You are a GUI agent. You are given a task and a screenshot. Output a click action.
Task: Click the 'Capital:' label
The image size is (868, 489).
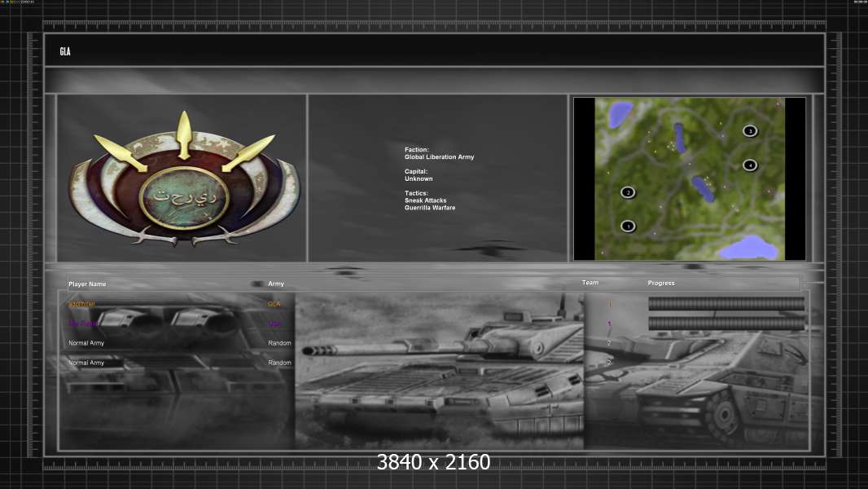pyautogui.click(x=416, y=172)
